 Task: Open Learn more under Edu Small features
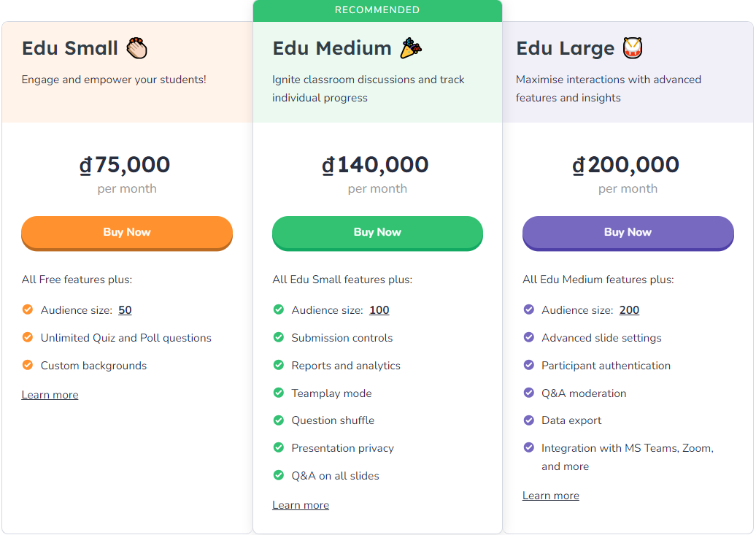[50, 395]
